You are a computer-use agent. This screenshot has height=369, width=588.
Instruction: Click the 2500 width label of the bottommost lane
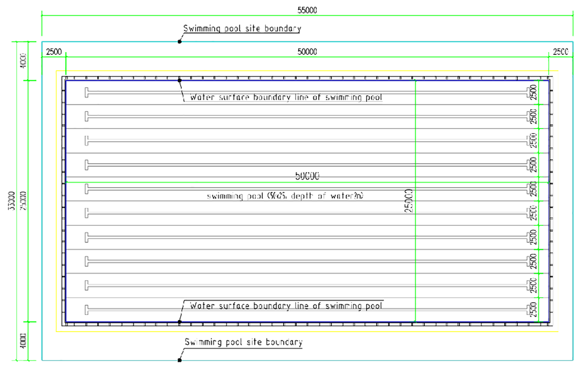tap(533, 309)
